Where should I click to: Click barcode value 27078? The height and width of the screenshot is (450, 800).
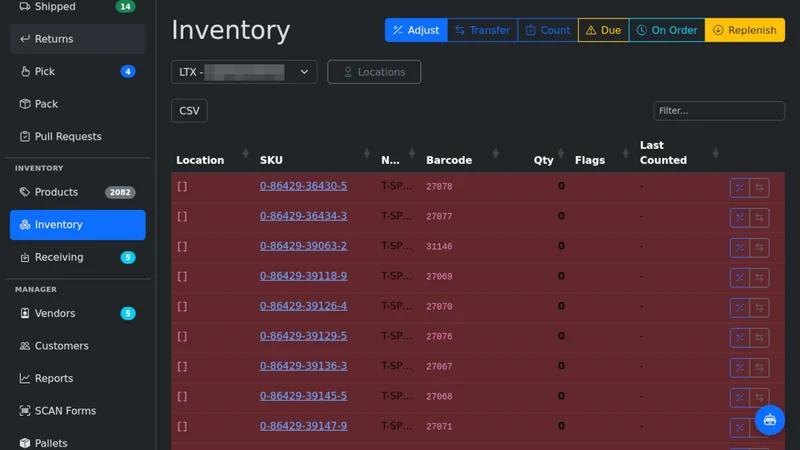(x=439, y=187)
